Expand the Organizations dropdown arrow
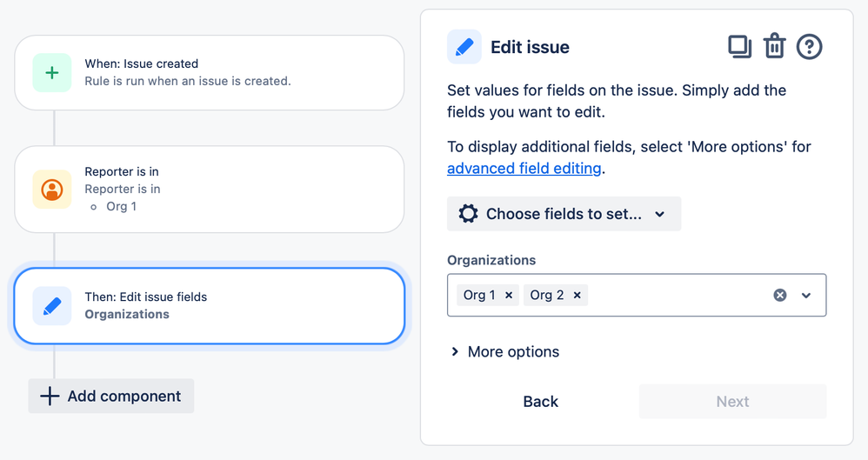The height and width of the screenshot is (460, 868). coord(806,296)
